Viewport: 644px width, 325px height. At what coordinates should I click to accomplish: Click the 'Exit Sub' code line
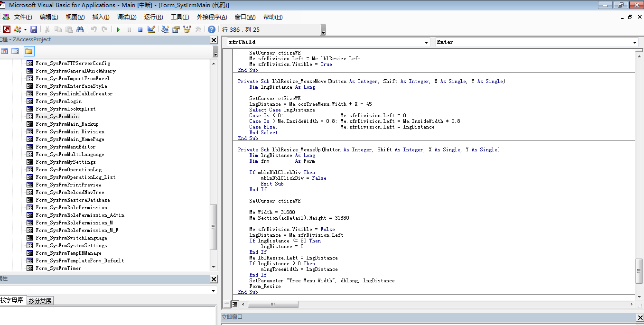click(x=272, y=184)
